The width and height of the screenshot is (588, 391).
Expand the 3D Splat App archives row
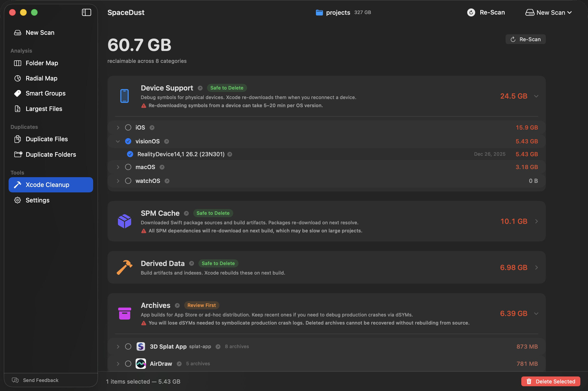[118, 346]
